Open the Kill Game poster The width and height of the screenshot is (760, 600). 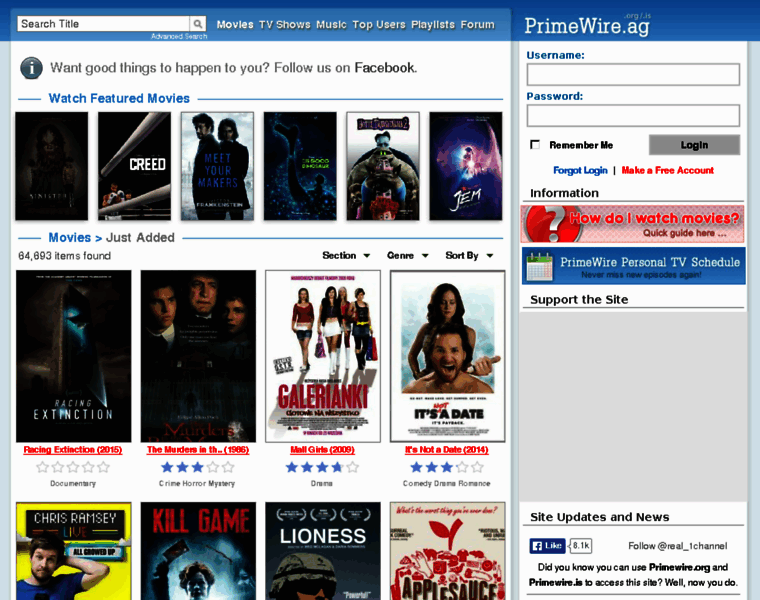click(x=198, y=551)
